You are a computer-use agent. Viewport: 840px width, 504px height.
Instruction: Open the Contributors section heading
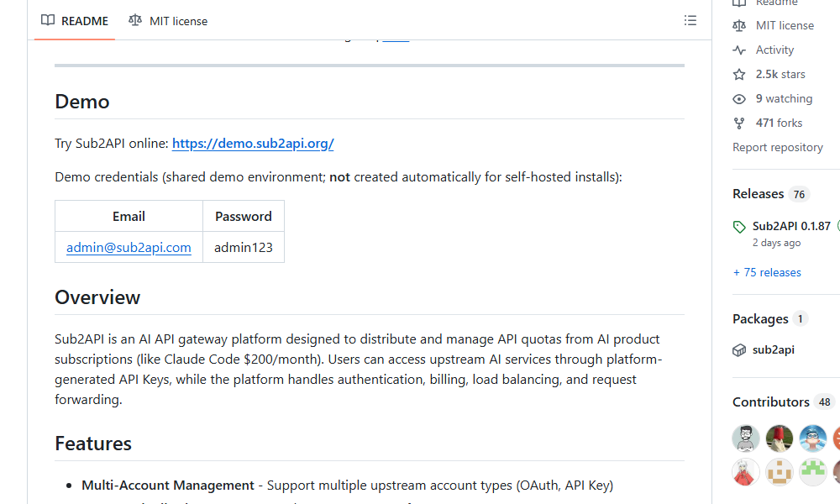(770, 402)
